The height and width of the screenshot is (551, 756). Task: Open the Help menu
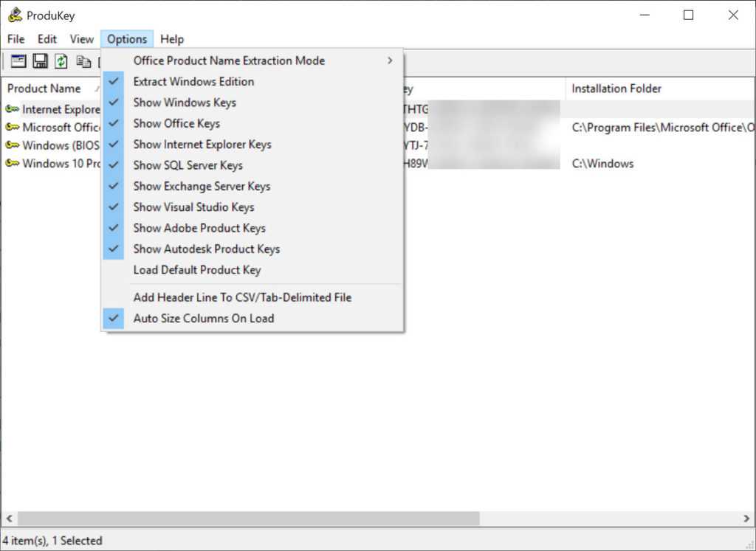tap(172, 39)
